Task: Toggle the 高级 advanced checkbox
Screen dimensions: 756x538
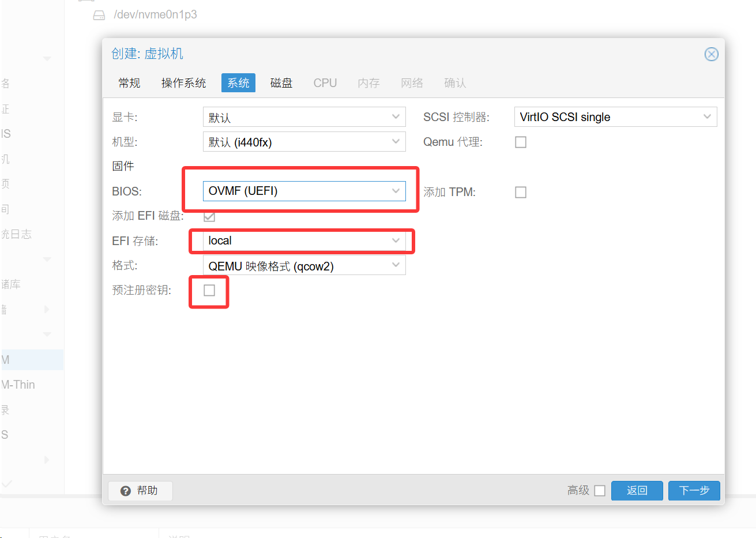Action: [x=600, y=491]
